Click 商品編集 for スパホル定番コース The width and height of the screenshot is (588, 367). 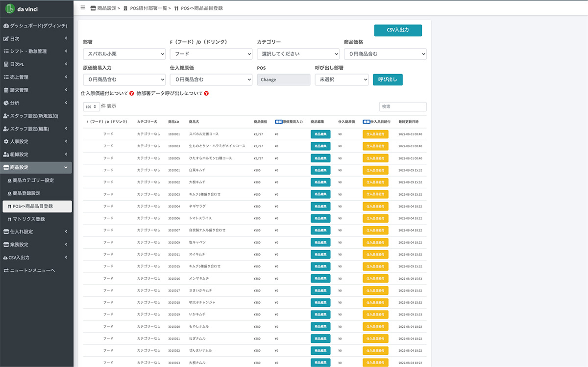pos(320,134)
